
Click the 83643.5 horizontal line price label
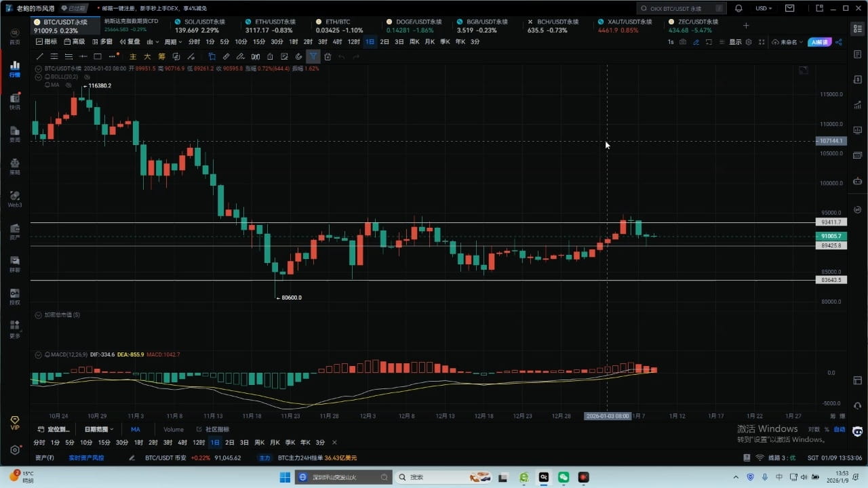coord(831,280)
